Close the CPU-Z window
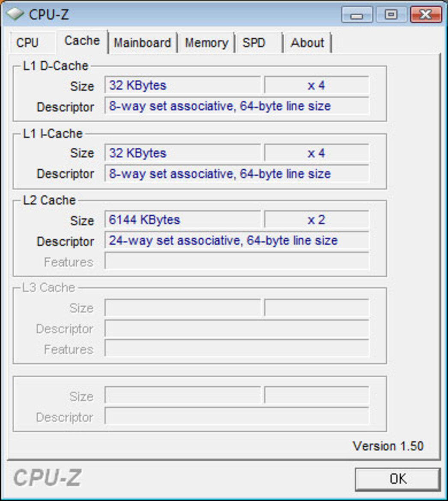This screenshot has height=501, width=448. (426, 15)
